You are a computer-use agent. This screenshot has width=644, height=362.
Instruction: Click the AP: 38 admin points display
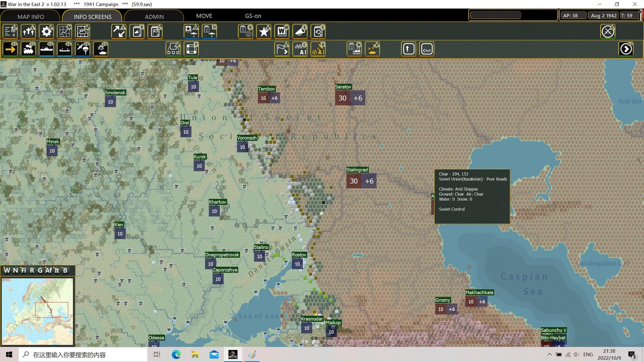coord(574,15)
